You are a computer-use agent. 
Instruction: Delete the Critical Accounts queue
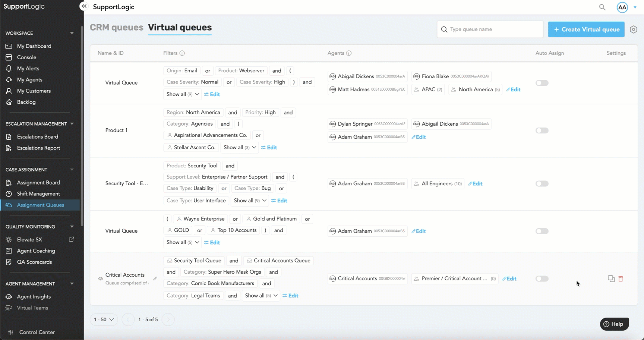[621, 278]
